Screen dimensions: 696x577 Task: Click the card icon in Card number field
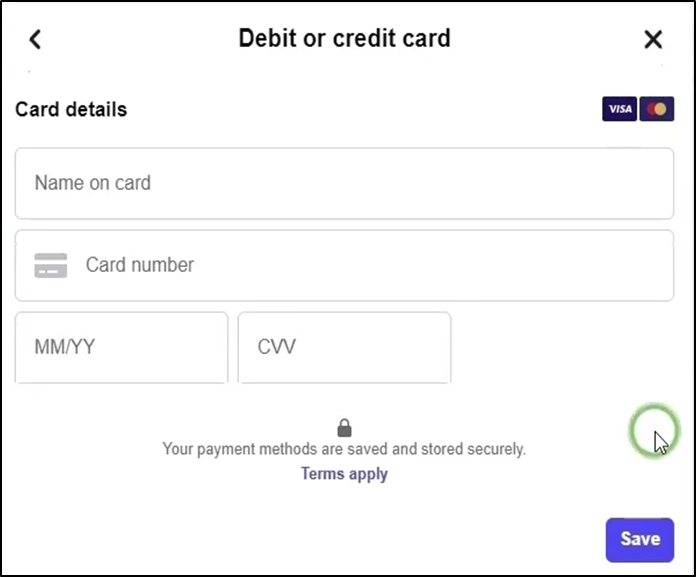pyautogui.click(x=51, y=265)
